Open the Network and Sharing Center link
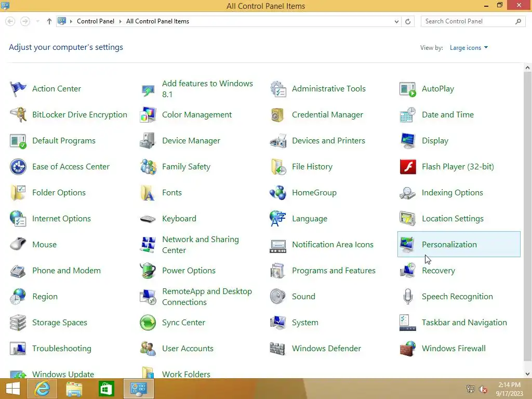532x399 pixels. [x=201, y=245]
